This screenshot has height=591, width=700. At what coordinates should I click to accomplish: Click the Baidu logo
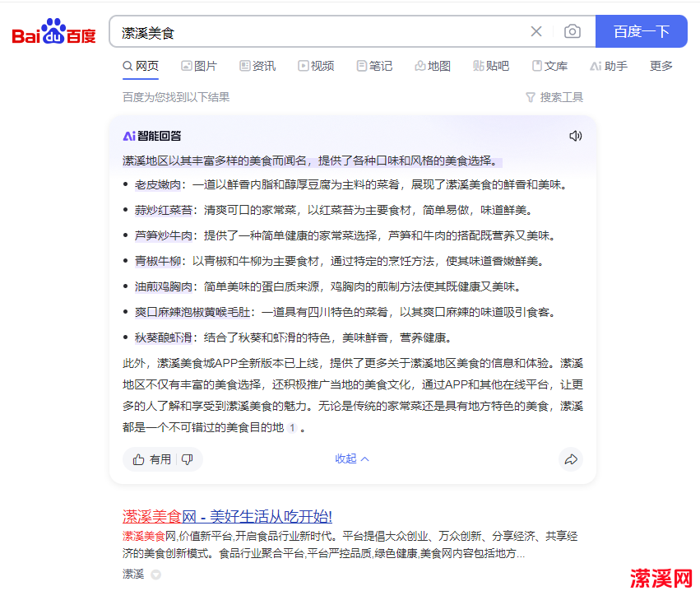point(53,32)
